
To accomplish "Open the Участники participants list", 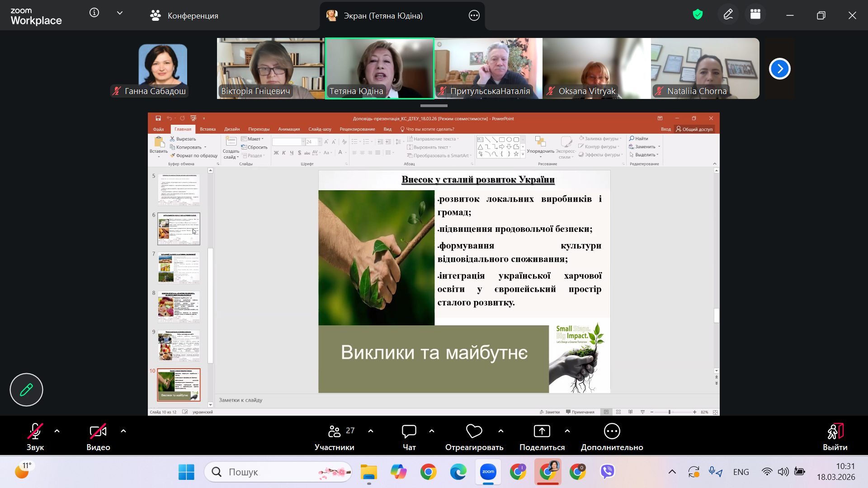I will coord(335,436).
